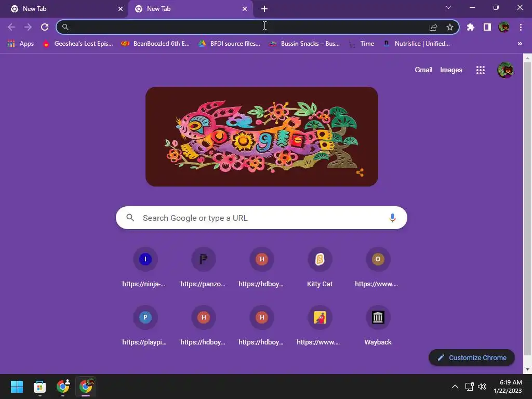Open the top-row https://www shortcut with O icon
The image size is (532, 399).
(x=378, y=268)
